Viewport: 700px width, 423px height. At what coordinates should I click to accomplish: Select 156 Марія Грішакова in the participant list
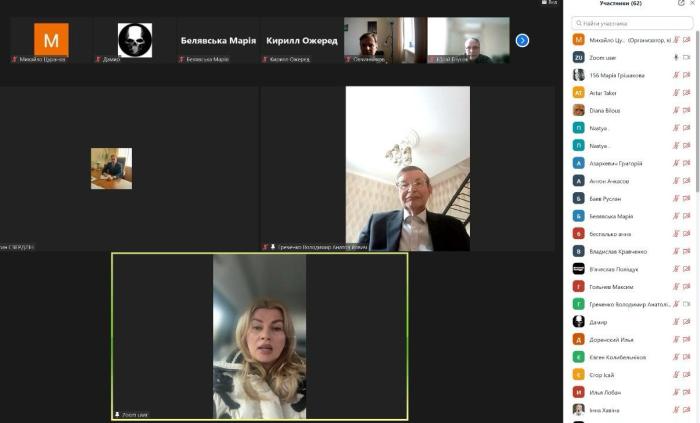620,75
